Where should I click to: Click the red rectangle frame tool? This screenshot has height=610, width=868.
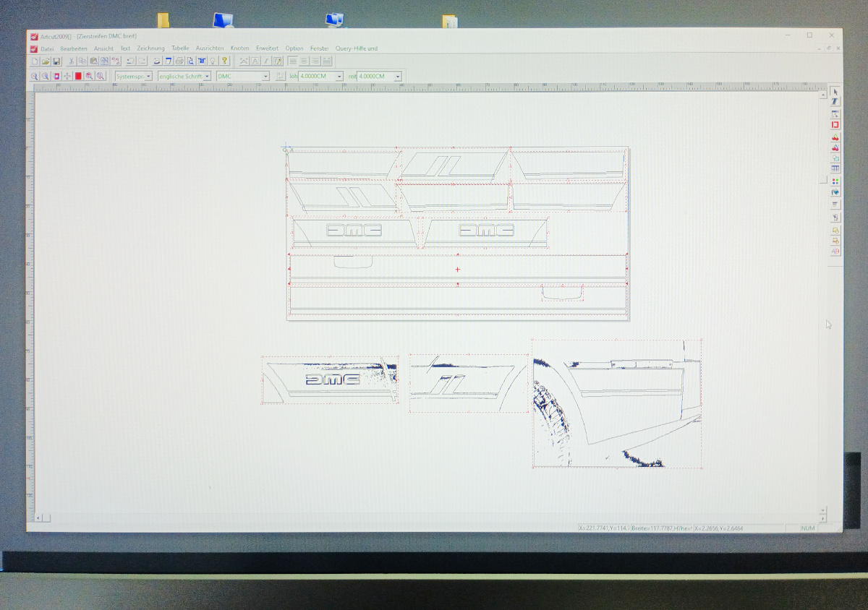click(835, 125)
